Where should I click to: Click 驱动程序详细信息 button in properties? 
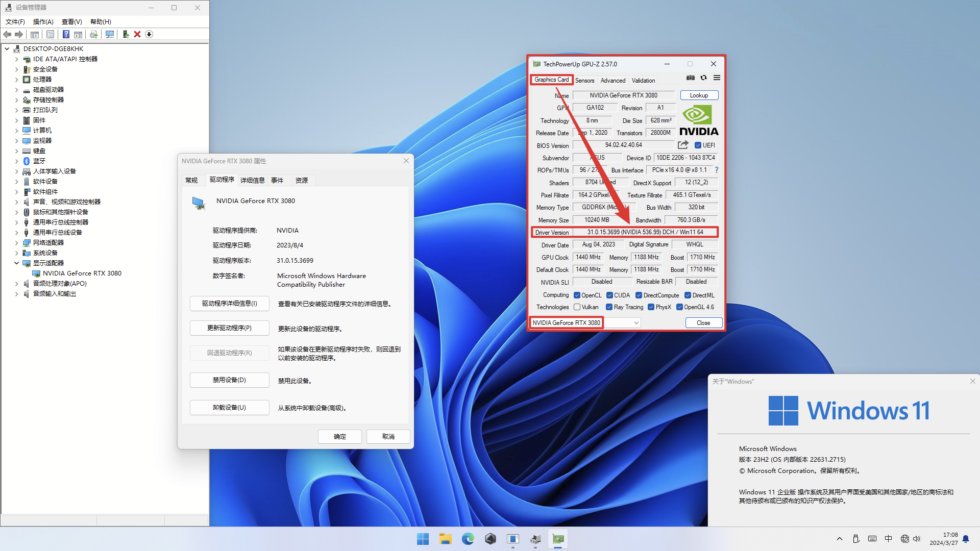click(229, 304)
